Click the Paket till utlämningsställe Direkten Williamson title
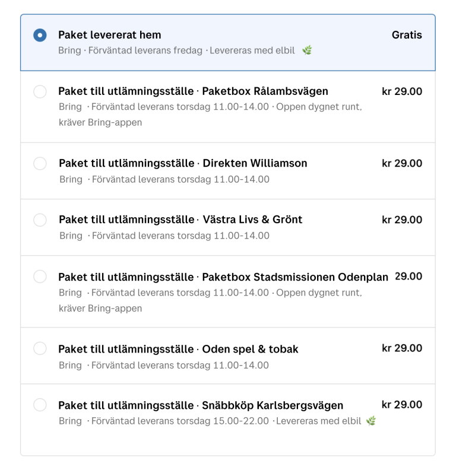The width and height of the screenshot is (456, 476). click(182, 163)
